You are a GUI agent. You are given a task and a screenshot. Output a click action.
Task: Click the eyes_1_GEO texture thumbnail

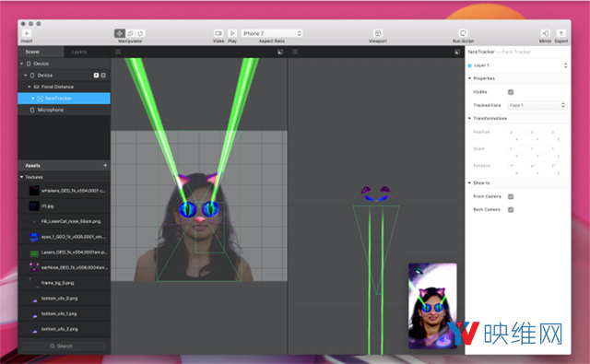tap(34, 237)
